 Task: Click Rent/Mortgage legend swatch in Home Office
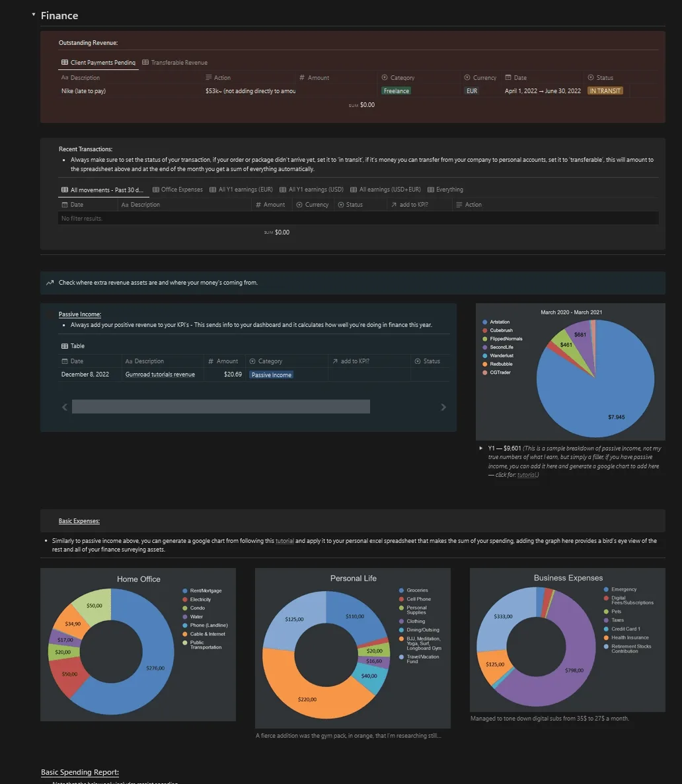coord(185,591)
